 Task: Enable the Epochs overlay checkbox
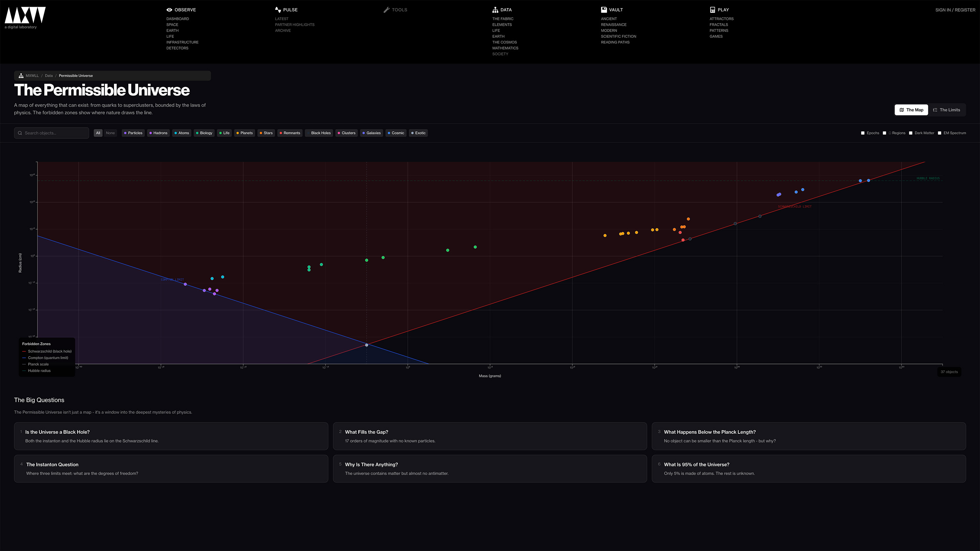[863, 133]
